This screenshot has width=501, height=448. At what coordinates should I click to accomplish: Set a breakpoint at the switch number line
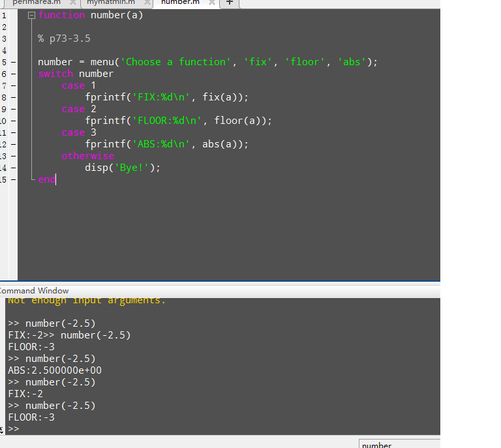coord(14,74)
